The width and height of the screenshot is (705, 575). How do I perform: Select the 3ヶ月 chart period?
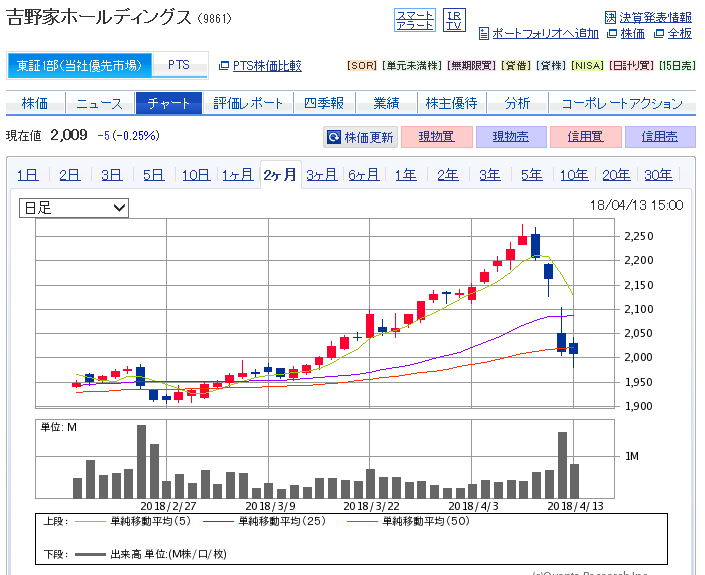pyautogui.click(x=322, y=174)
